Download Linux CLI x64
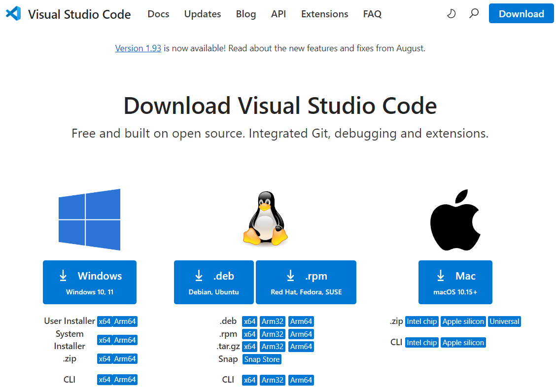 249,380
